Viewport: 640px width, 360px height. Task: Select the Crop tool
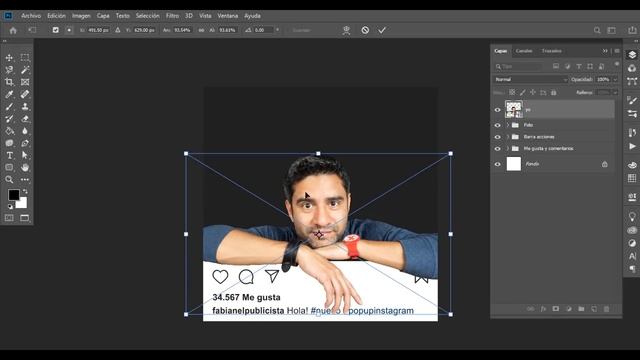tap(9, 82)
